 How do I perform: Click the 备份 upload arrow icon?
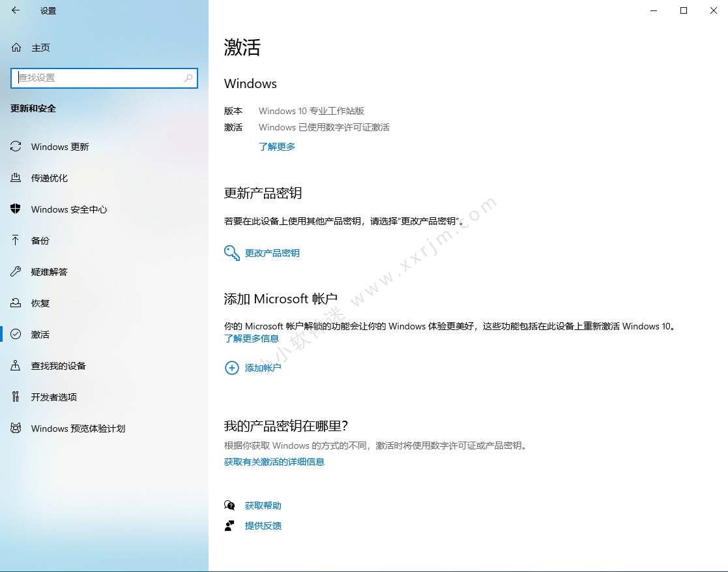[x=16, y=241]
